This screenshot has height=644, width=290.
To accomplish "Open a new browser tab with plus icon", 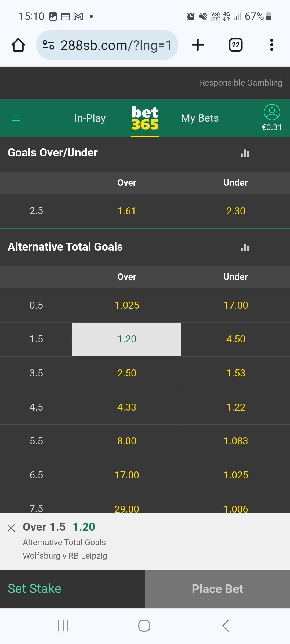I will tap(198, 45).
